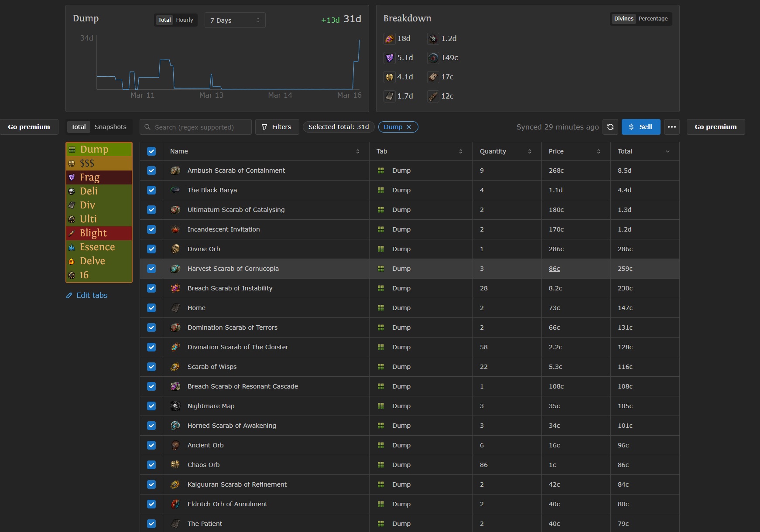
Task: Switch graph to Hourly view
Action: [x=185, y=20]
